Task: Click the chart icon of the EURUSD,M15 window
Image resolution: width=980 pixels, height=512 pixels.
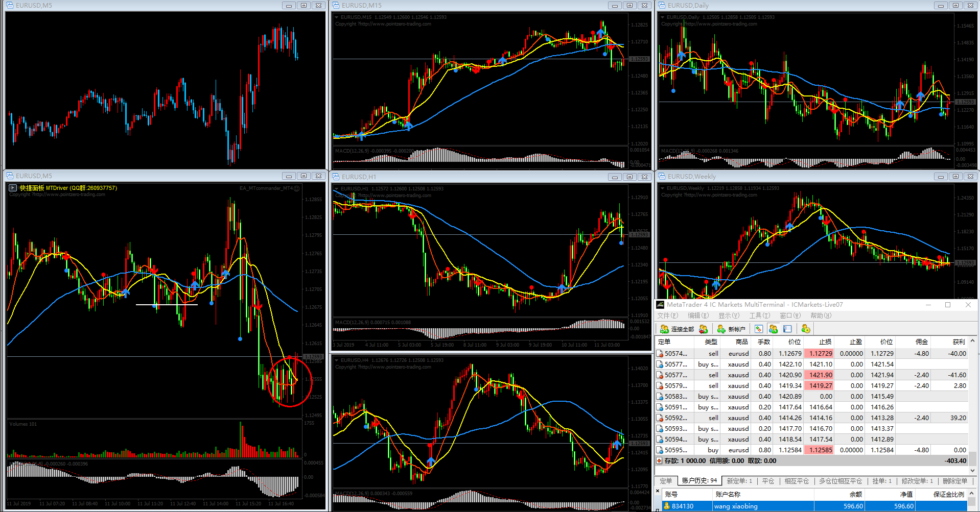Action: click(336, 5)
